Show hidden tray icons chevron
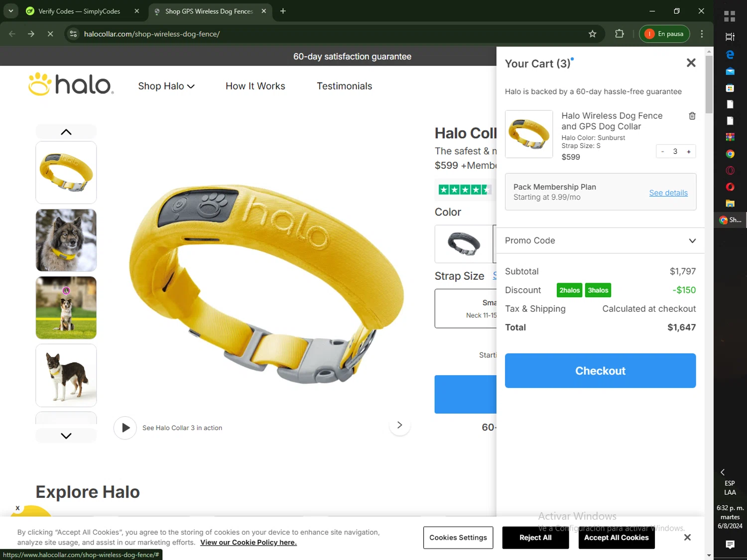The width and height of the screenshot is (747, 560). point(723,472)
